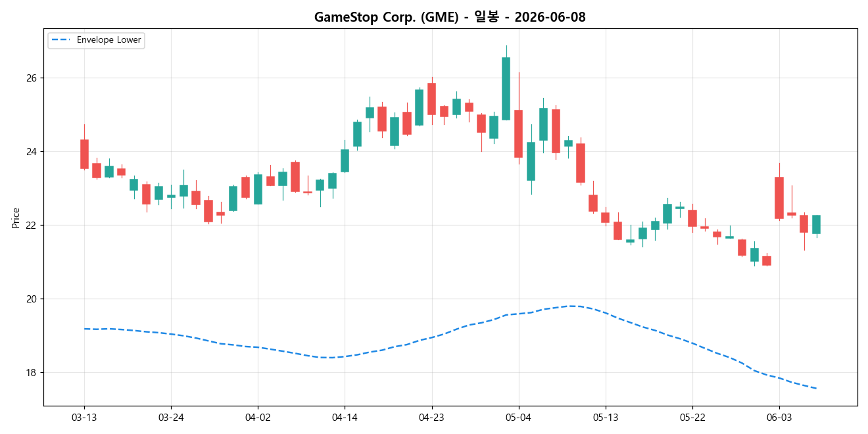Click the 05-13 x-axis date label
868x434 pixels.
click(605, 418)
